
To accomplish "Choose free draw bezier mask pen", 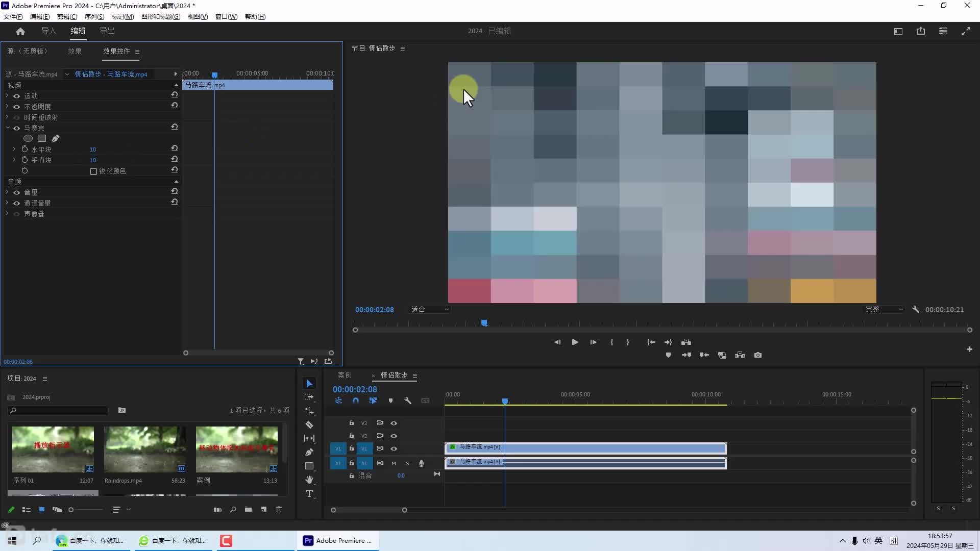I will click(55, 138).
